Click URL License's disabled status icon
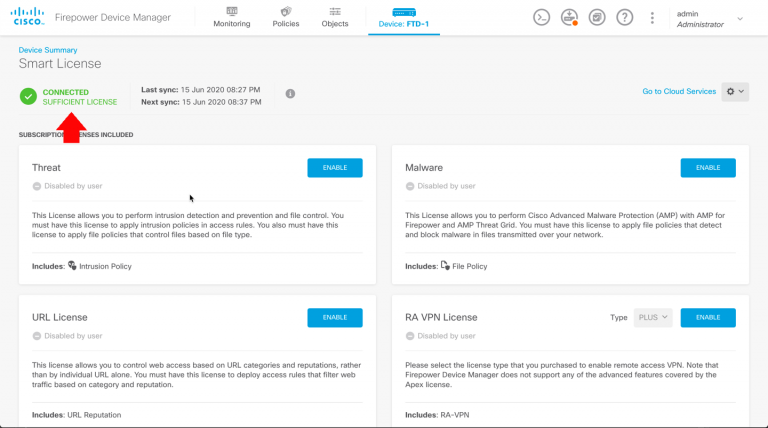The width and height of the screenshot is (768, 428). pos(37,336)
